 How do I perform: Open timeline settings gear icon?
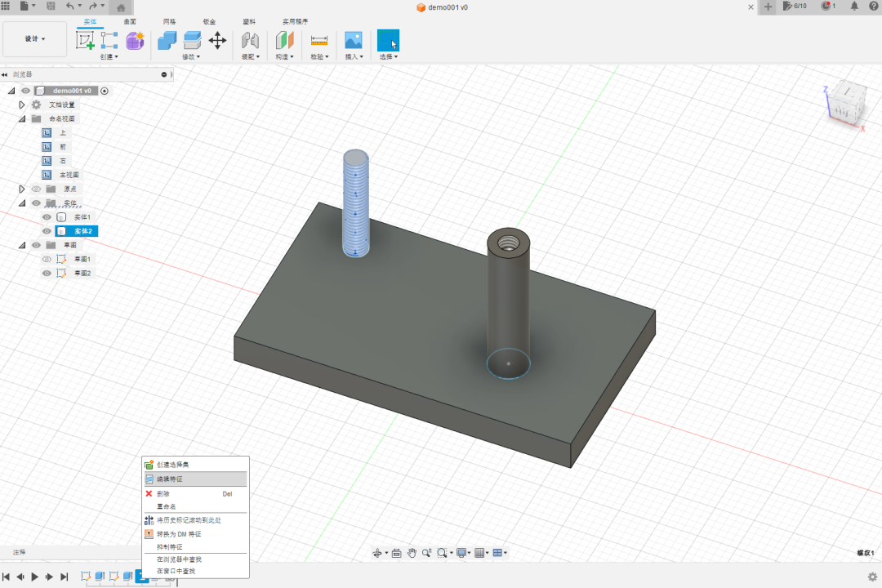[872, 577]
